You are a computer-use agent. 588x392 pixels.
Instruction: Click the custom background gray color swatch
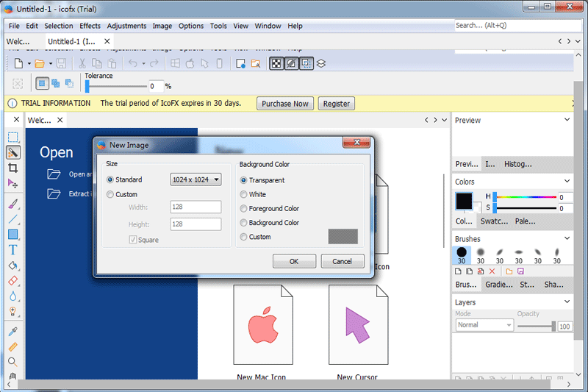[x=343, y=237]
